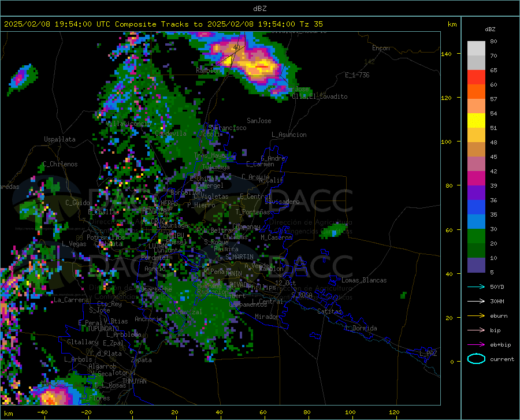Viewport: 520px width, 420px height.
Task: Click the 'L_Dormida' map label
Action: pos(361,328)
